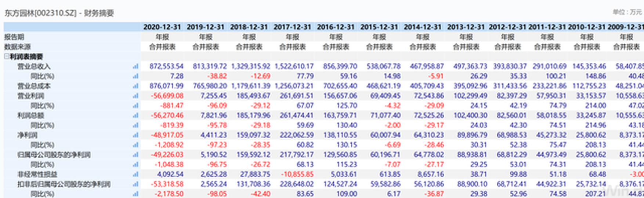The width and height of the screenshot is (644, 198).
Task: Select negative cell value -49,226.03
Action: [x=167, y=155]
